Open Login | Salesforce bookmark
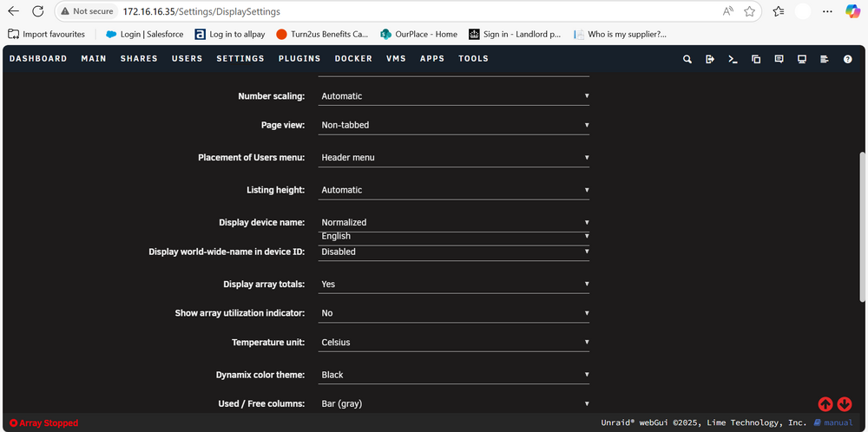 144,35
